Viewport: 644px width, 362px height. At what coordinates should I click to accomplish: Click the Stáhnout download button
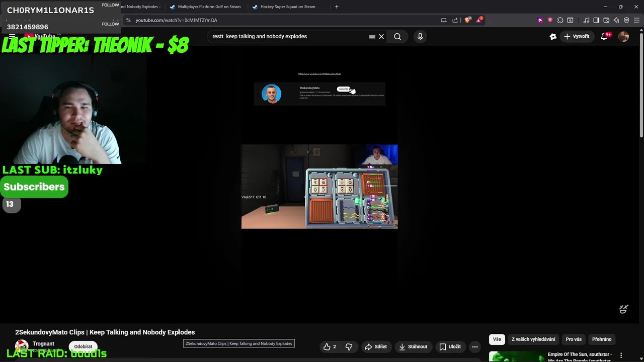click(x=413, y=346)
